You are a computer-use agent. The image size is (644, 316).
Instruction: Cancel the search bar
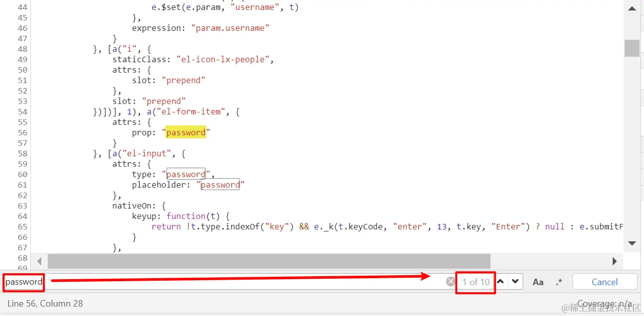coord(605,282)
